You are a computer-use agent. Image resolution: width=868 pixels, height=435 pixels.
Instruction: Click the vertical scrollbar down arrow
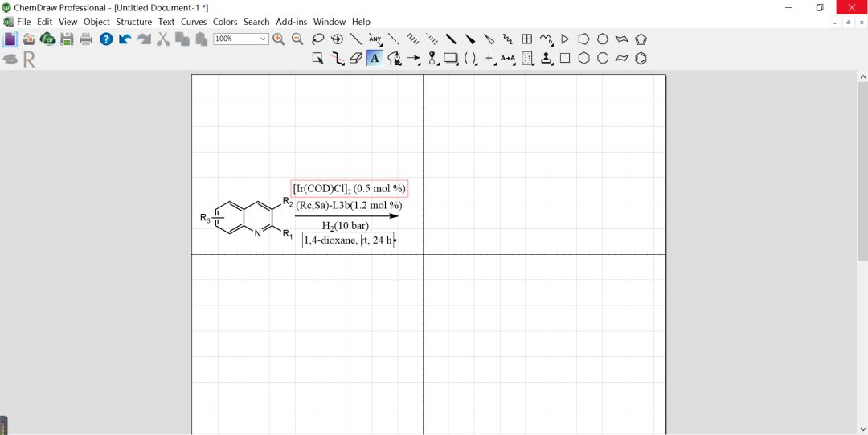[x=862, y=429]
